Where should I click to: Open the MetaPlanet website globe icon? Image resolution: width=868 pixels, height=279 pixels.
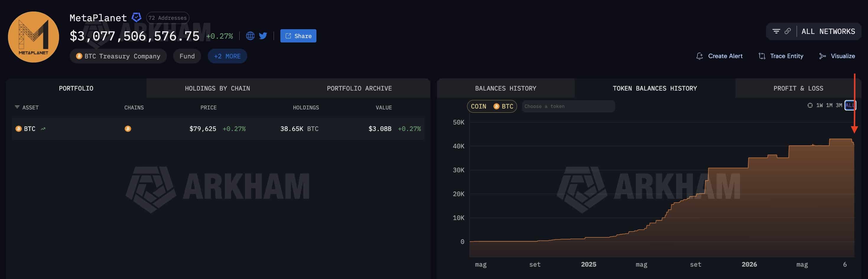(250, 36)
